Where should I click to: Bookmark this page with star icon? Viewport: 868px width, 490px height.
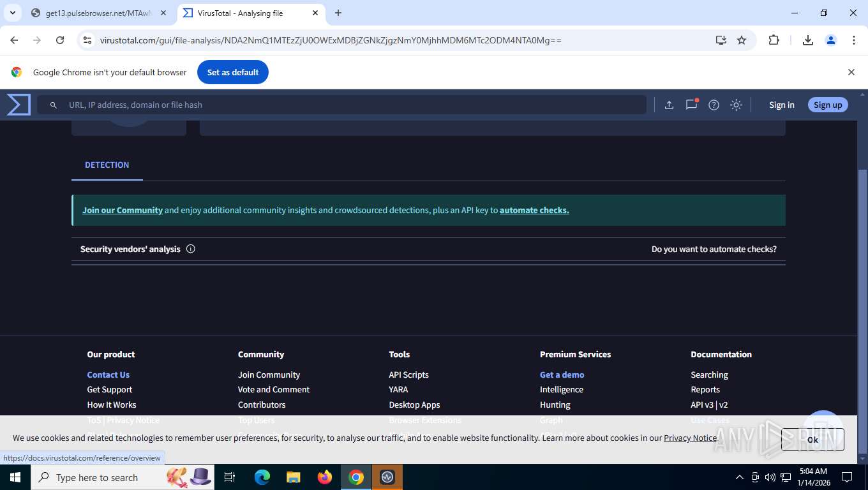742,40
